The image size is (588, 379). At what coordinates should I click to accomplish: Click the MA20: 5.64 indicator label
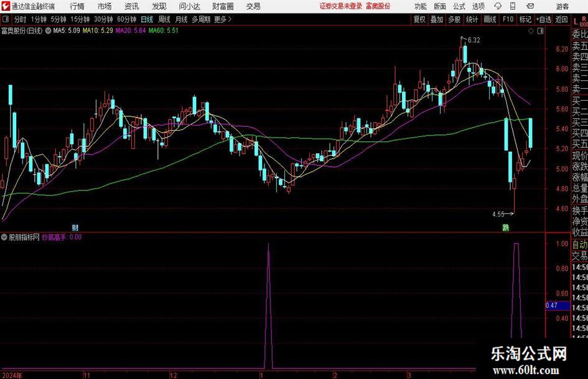130,30
